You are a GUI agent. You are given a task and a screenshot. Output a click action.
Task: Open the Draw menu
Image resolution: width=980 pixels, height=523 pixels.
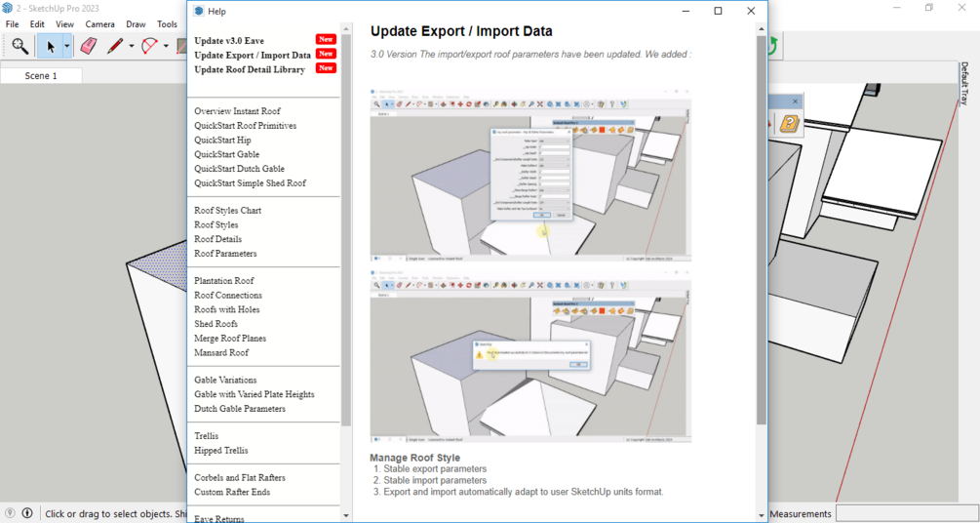[136, 24]
